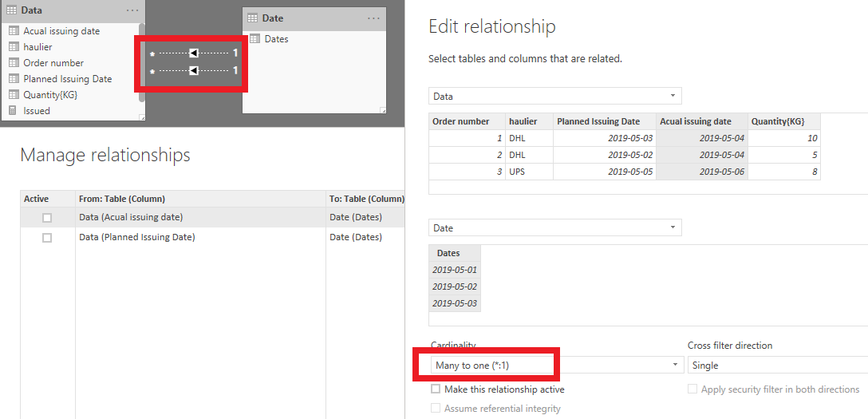Image resolution: width=868 pixels, height=419 pixels.
Task: Click the 2019-05-01 cell in Dates
Action: (455, 270)
